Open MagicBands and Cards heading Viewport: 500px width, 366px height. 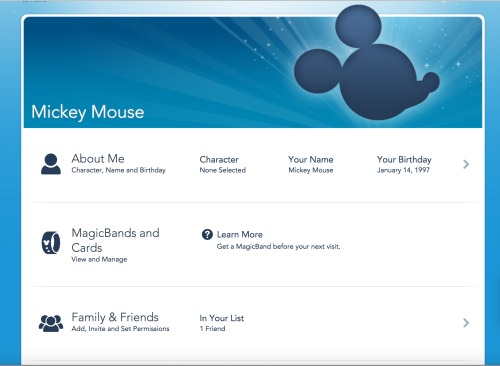[115, 240]
